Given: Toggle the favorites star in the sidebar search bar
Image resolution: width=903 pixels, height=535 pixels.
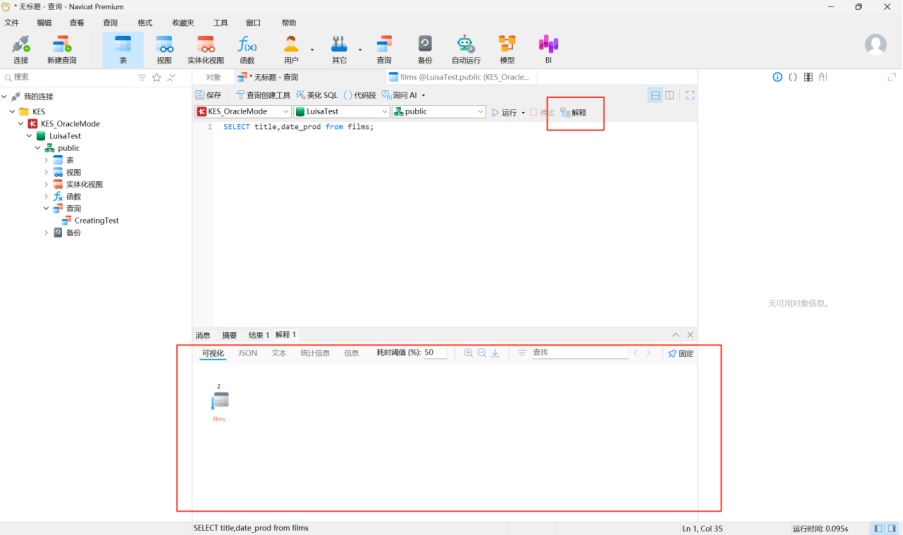Looking at the screenshot, I should tap(156, 77).
